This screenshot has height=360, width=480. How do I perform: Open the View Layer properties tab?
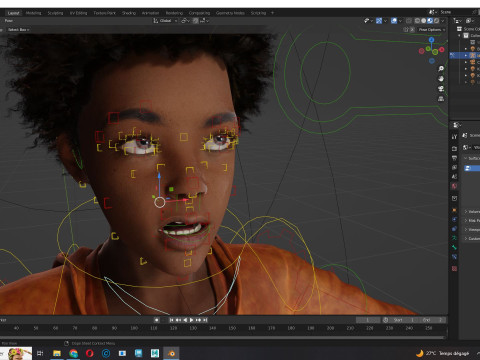click(454, 167)
